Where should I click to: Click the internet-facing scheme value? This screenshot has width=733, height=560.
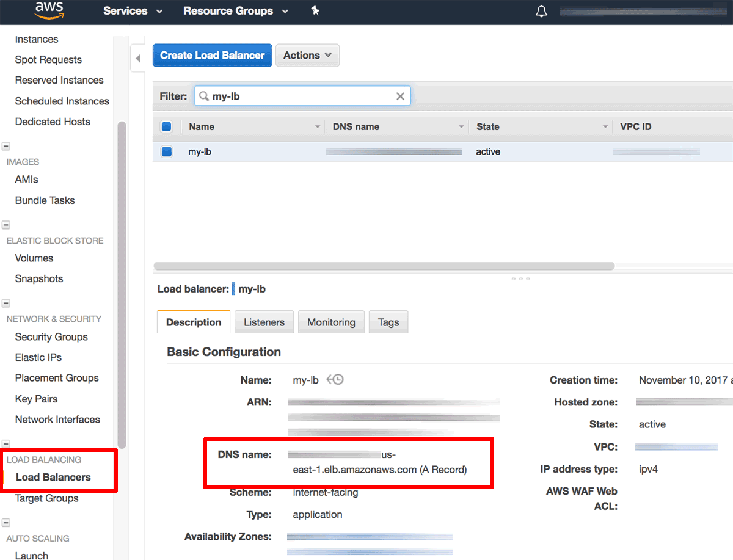pyautogui.click(x=326, y=492)
